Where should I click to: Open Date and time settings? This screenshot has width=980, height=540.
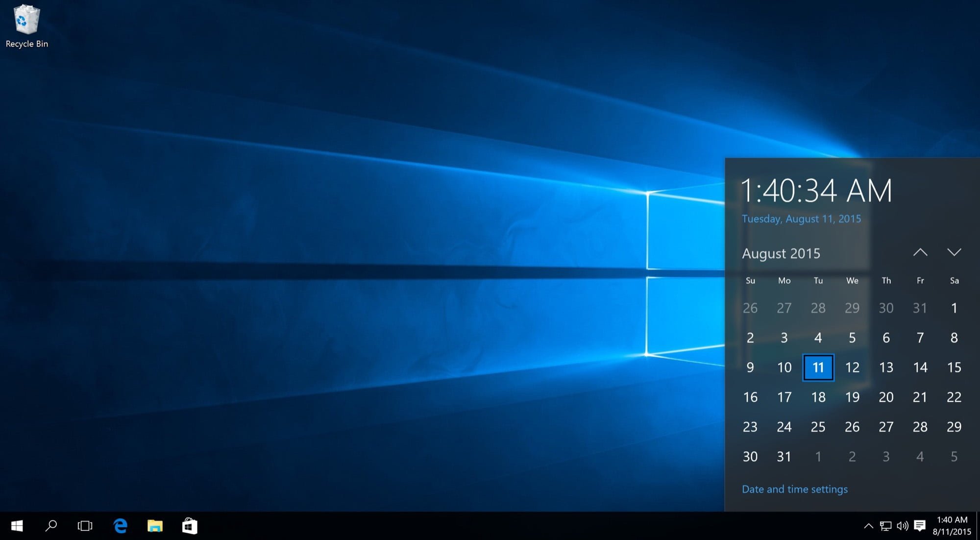pos(795,489)
